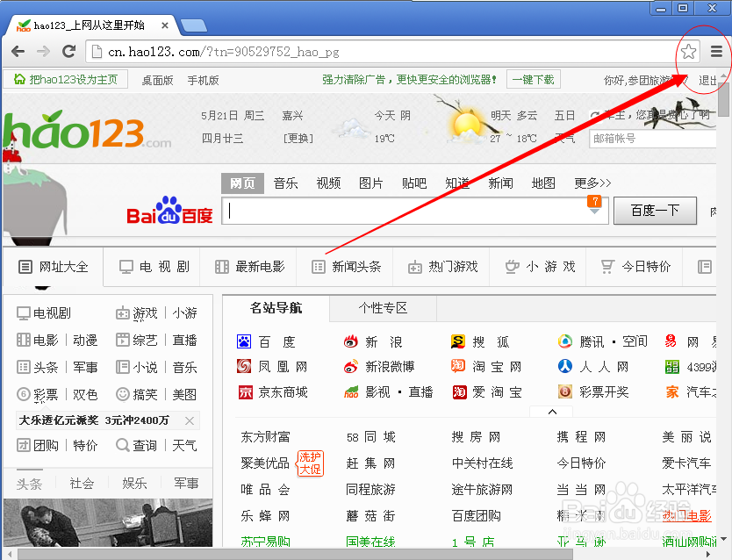Click the 人人网 blue icon
Image resolution: width=732 pixels, height=560 pixels.
coord(565,366)
